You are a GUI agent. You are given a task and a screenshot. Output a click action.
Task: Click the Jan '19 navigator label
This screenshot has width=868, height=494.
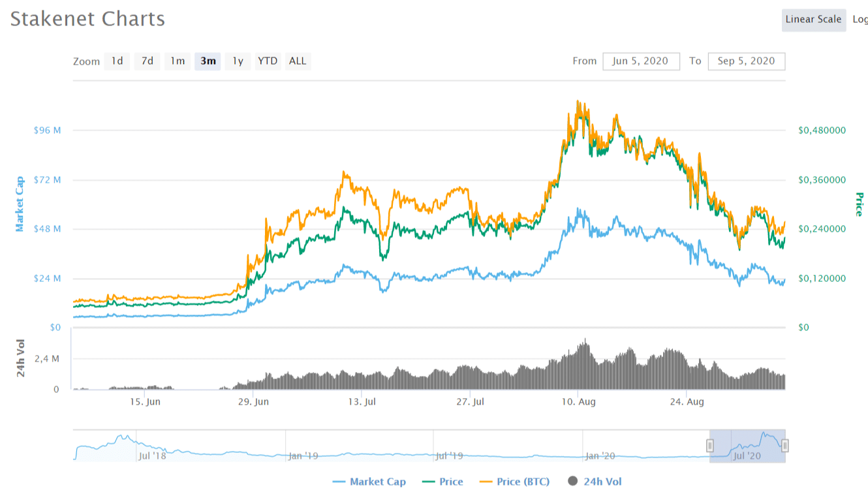[x=303, y=456]
